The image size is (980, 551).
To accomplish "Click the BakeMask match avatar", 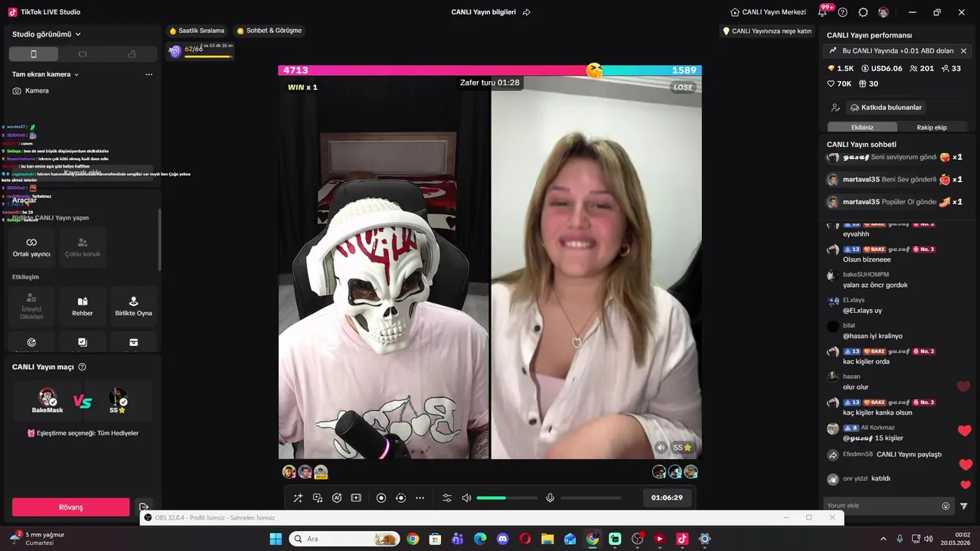I will [x=47, y=398].
